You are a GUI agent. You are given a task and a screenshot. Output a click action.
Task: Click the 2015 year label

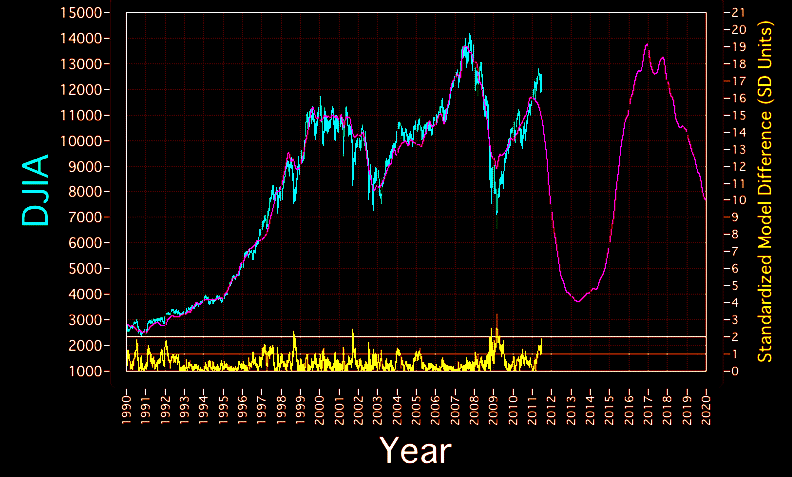pos(610,409)
